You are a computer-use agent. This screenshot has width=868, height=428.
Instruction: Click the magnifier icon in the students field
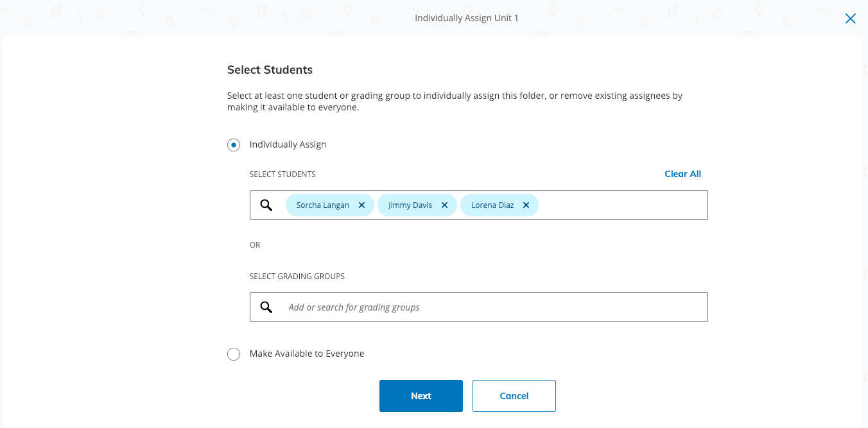tap(266, 205)
